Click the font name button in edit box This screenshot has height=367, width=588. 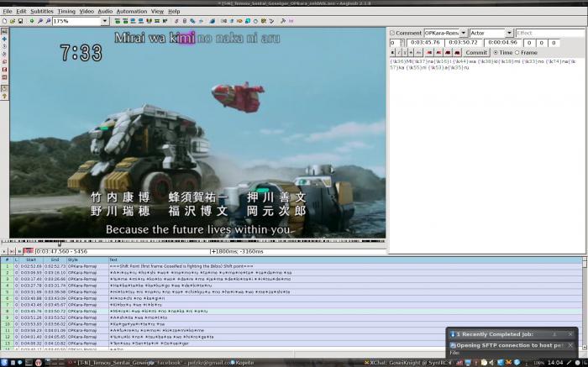tap(419, 53)
